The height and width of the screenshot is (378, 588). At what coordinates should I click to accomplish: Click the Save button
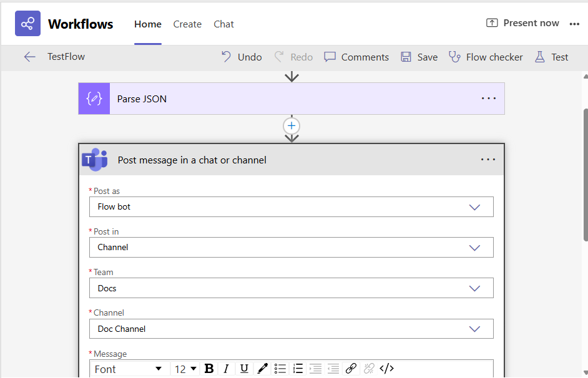point(419,57)
